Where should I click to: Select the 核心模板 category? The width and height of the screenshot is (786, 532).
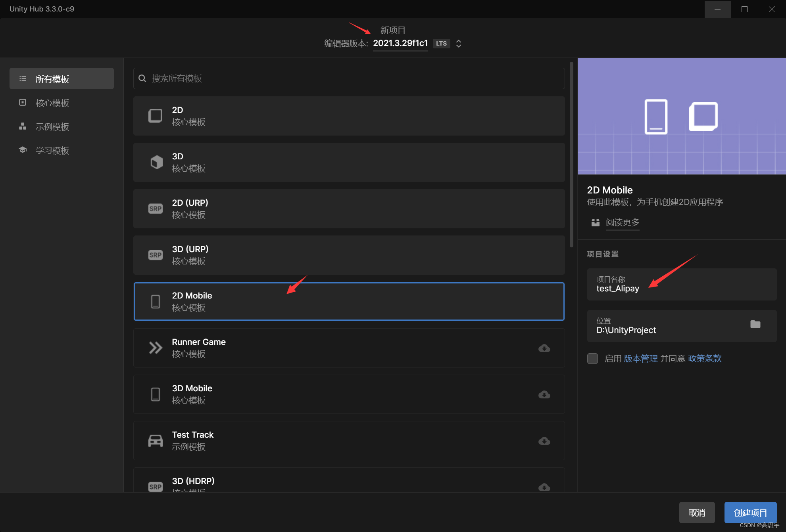61,103
